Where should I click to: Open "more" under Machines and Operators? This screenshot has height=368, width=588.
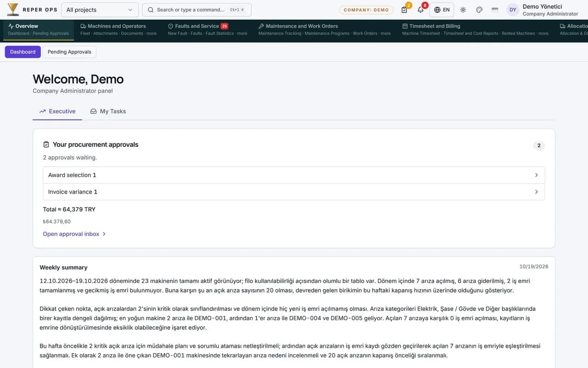[x=152, y=34]
